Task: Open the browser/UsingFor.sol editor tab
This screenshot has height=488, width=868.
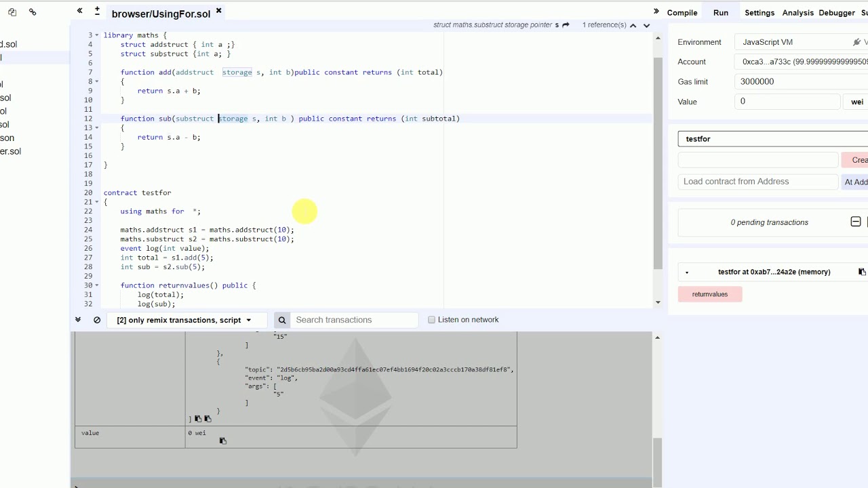Action: tap(161, 14)
